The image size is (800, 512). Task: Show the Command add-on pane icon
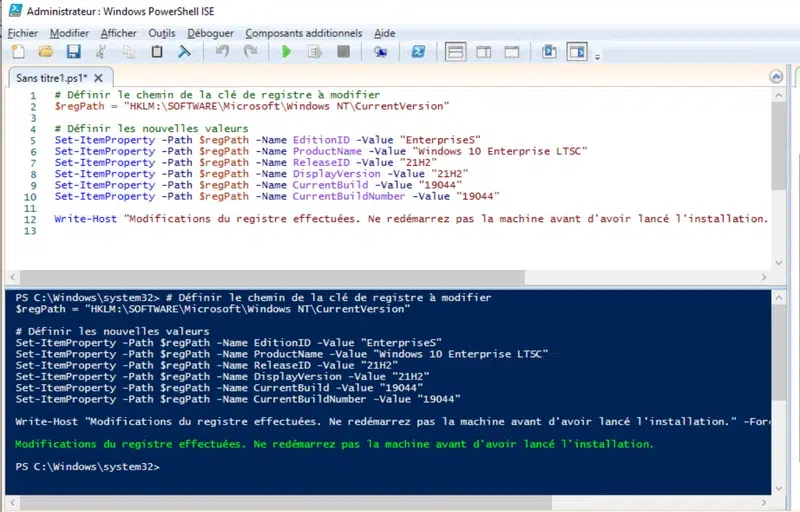(x=577, y=52)
